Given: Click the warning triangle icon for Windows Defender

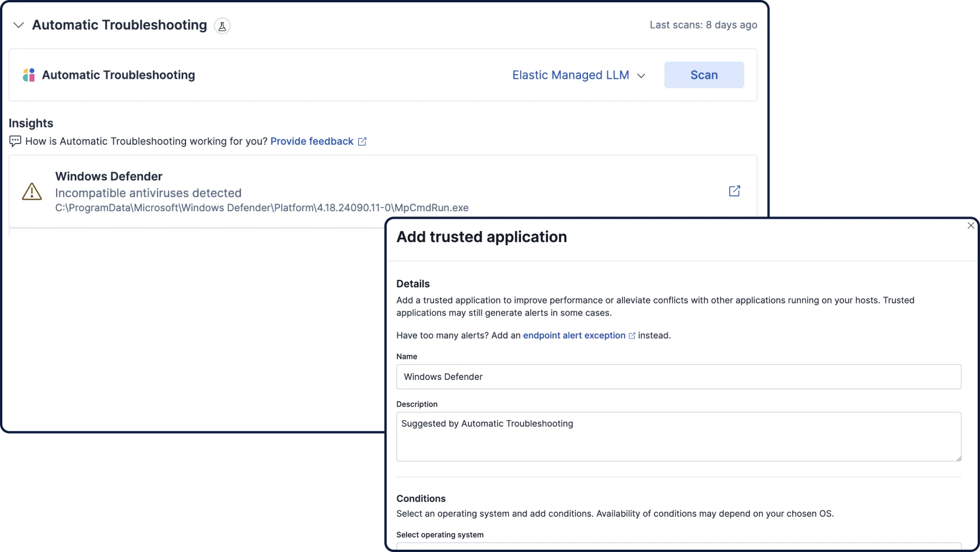Looking at the screenshot, I should (x=32, y=191).
